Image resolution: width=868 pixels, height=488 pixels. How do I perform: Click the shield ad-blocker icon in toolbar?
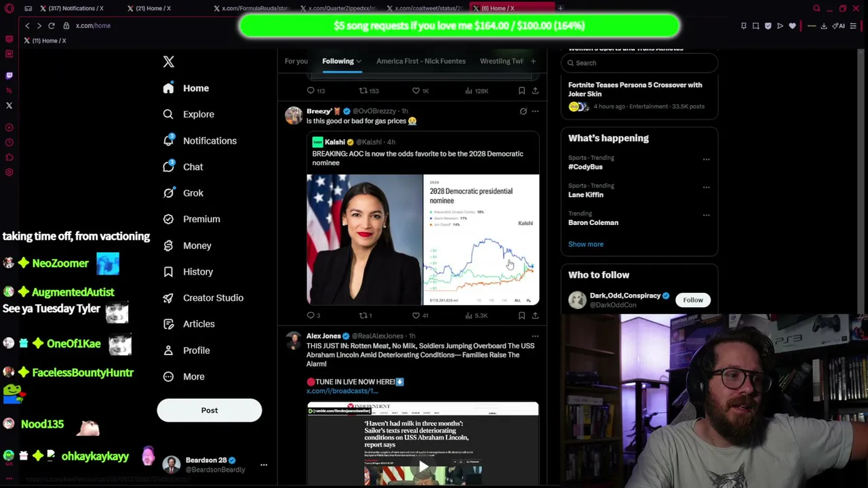coord(768,26)
